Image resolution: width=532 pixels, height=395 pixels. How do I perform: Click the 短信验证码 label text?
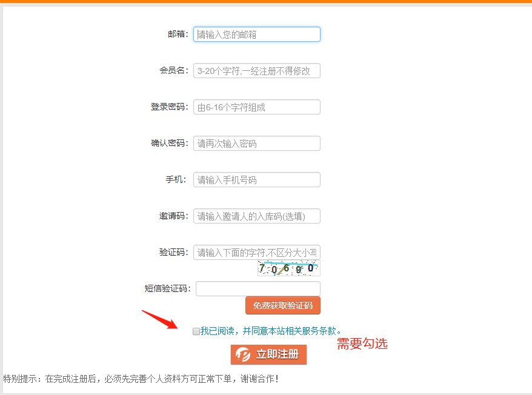pos(168,288)
